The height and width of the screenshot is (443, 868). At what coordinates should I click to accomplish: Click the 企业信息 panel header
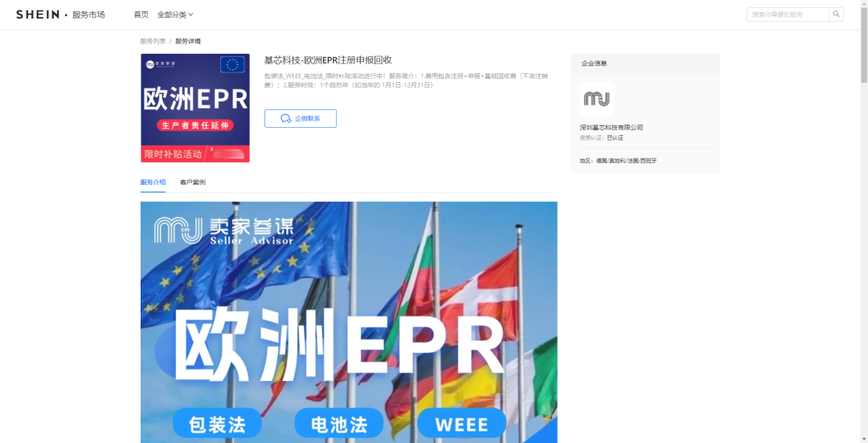click(x=645, y=64)
